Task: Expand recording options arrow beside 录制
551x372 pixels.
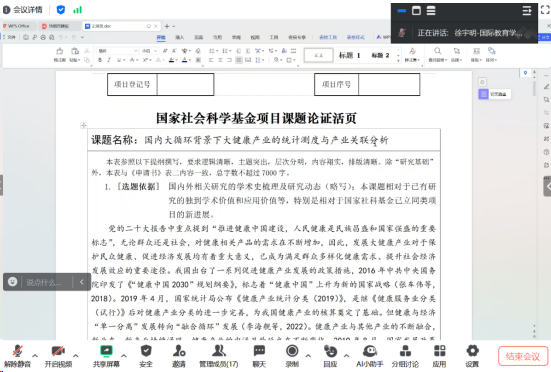Action: coord(308,356)
